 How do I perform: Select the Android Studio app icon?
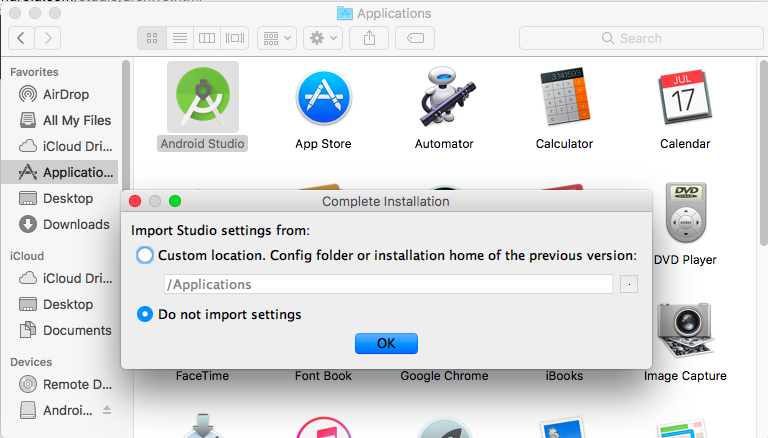(x=203, y=97)
